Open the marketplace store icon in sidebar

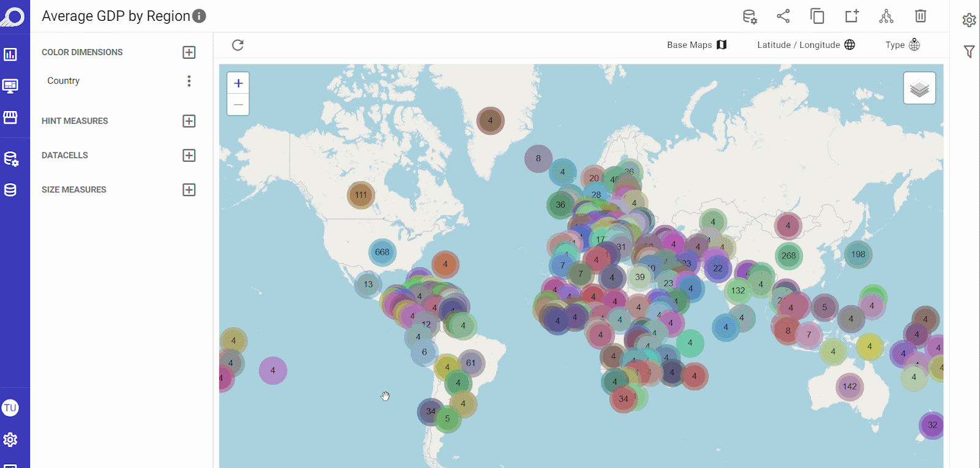(10, 117)
